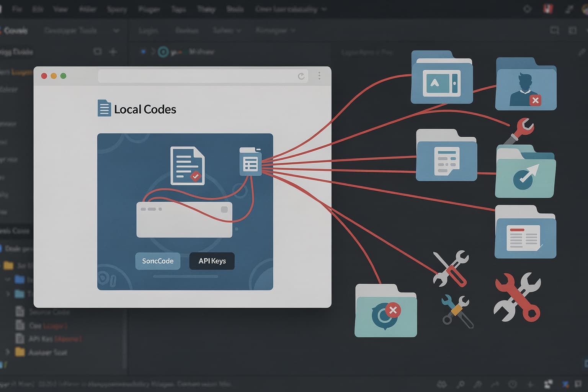Click the reload icon in the address bar
This screenshot has height=392, width=588.
(301, 76)
